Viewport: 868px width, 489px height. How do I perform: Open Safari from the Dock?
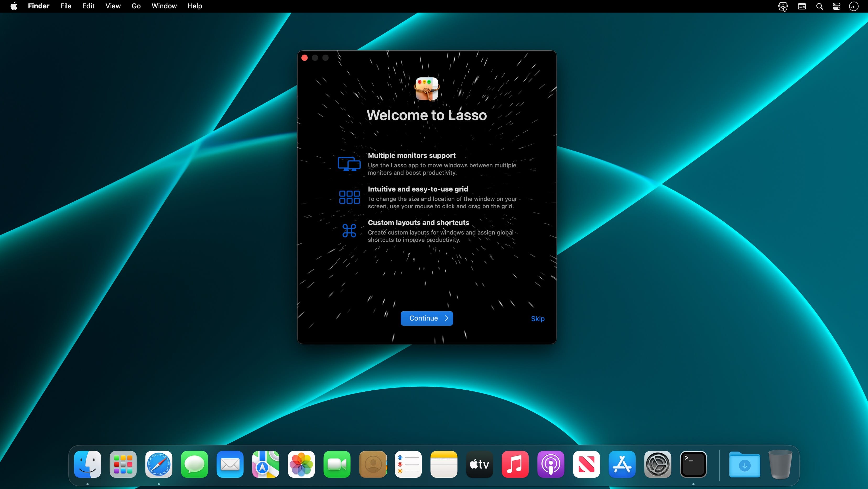tap(159, 464)
